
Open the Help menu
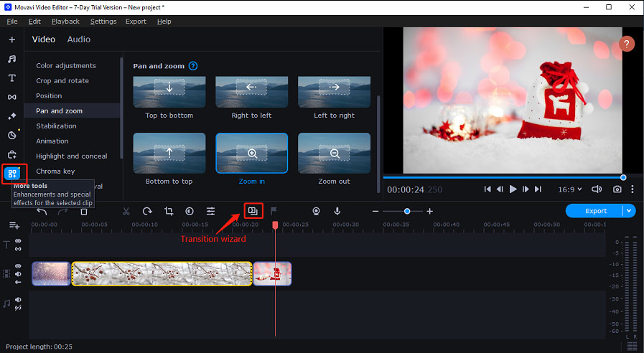coord(164,22)
